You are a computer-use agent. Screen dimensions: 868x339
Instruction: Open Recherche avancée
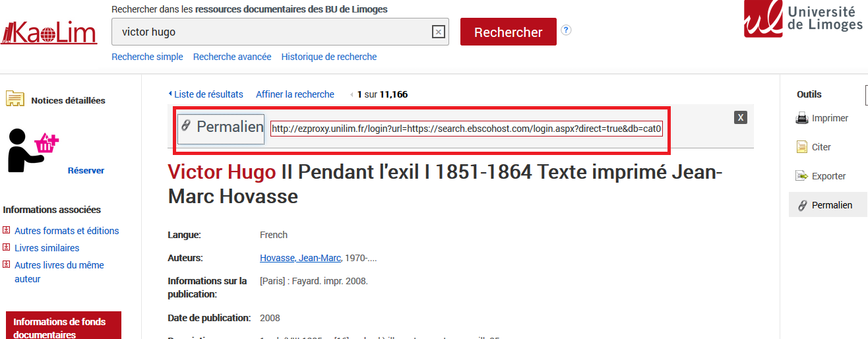(x=232, y=57)
